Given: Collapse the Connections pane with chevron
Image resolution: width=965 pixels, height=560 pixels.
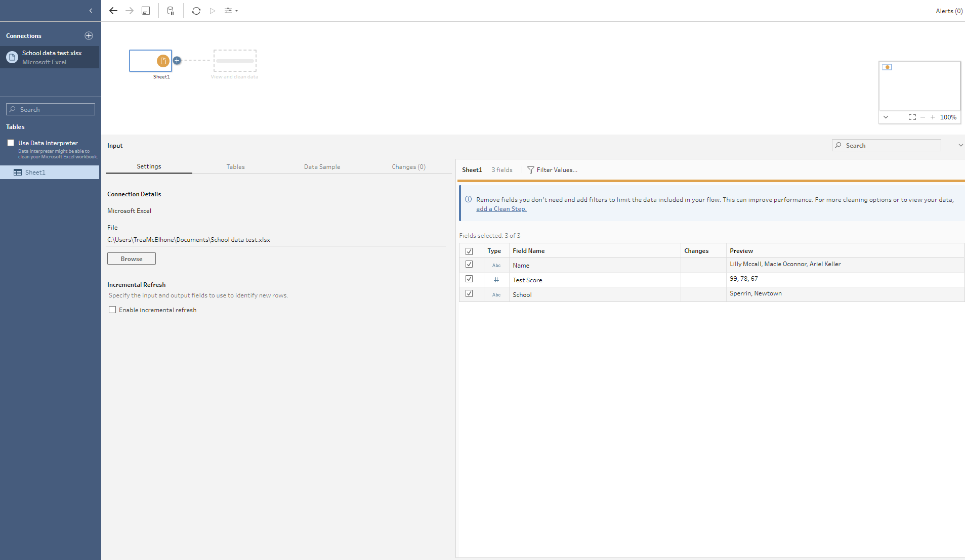Looking at the screenshot, I should (91, 11).
